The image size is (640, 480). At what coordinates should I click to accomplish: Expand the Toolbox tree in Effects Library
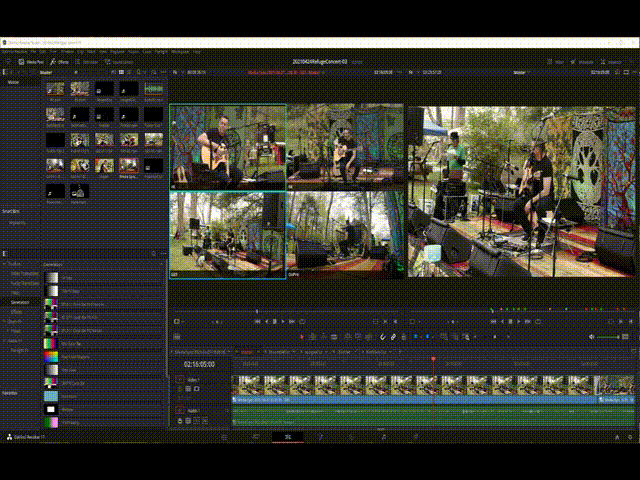7,265
